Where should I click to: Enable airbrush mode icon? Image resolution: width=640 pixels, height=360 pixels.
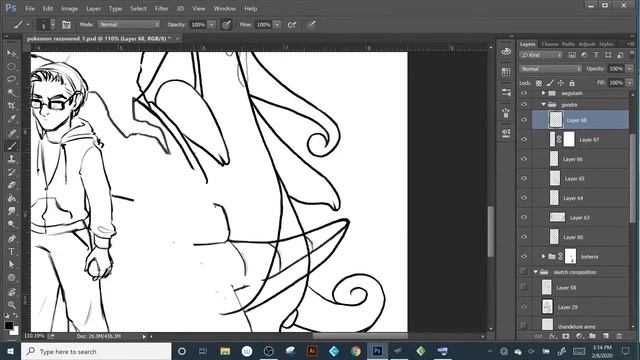click(292, 25)
